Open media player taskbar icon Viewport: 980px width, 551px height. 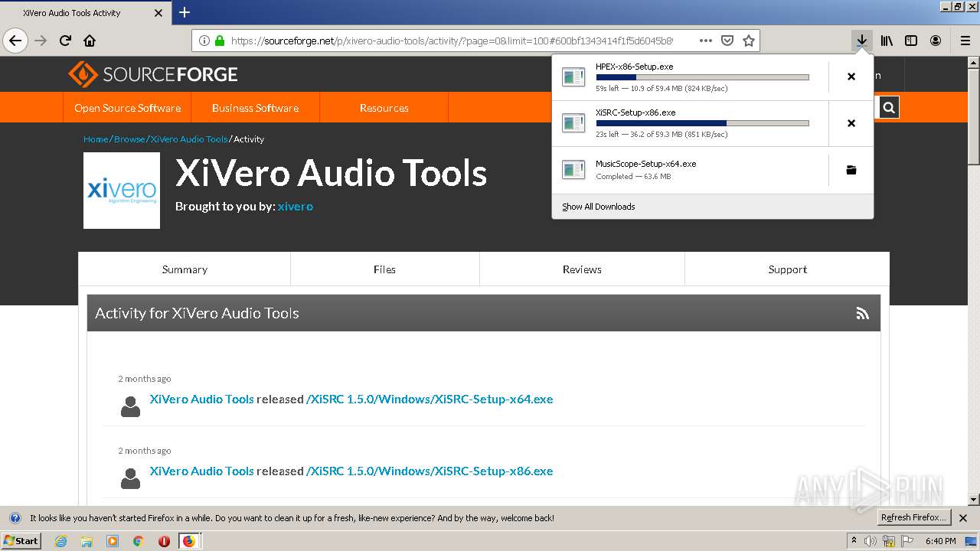(113, 541)
